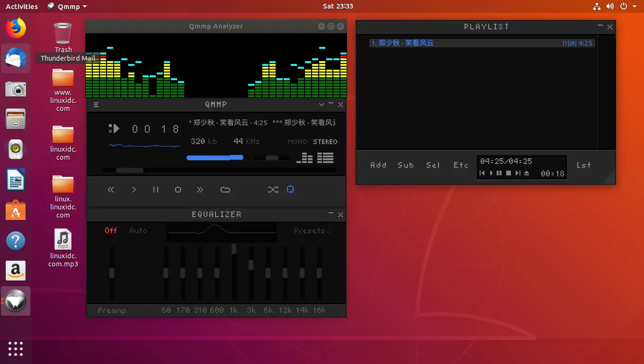Toggle equalizer window visibility bars icon
The image size is (644, 364).
305,158
